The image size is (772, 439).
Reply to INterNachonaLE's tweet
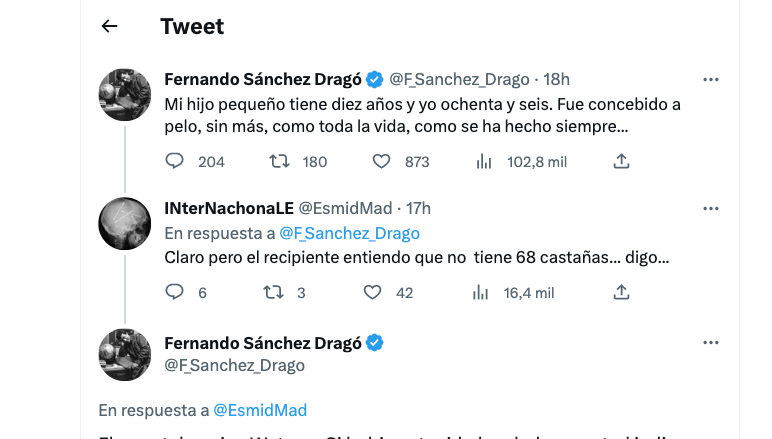(x=175, y=292)
